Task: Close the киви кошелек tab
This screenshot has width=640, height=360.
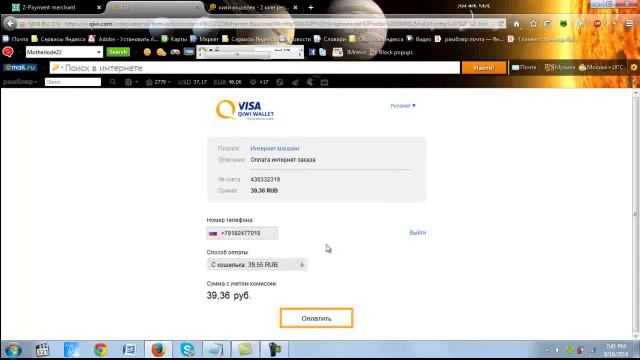Action: pyautogui.click(x=296, y=7)
